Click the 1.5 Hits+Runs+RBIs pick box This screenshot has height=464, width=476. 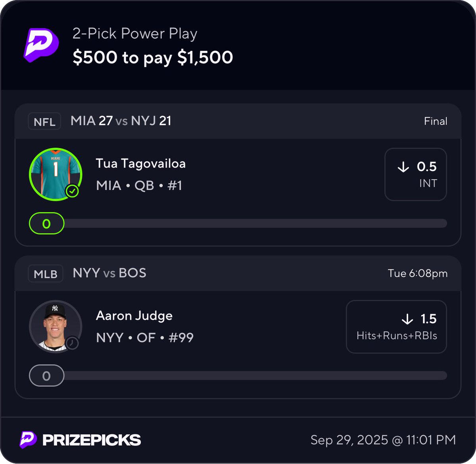click(396, 327)
